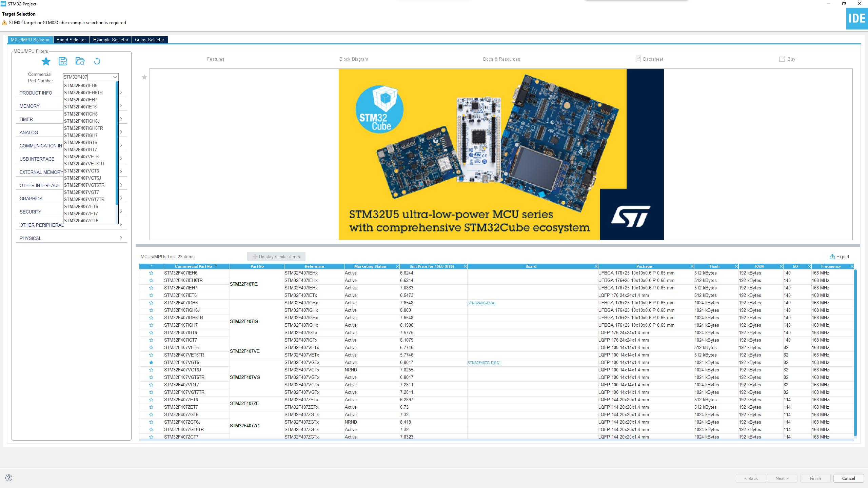
Task: Expand the ANALOG filter section
Action: pos(121,132)
